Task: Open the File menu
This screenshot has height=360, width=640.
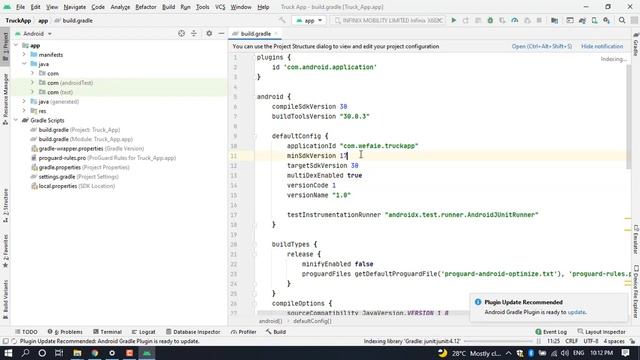Action: 20,7
